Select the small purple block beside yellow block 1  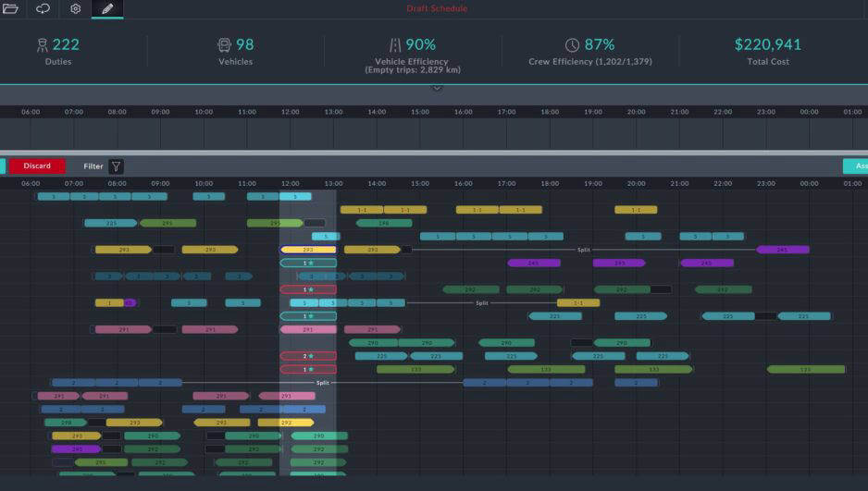pos(130,302)
